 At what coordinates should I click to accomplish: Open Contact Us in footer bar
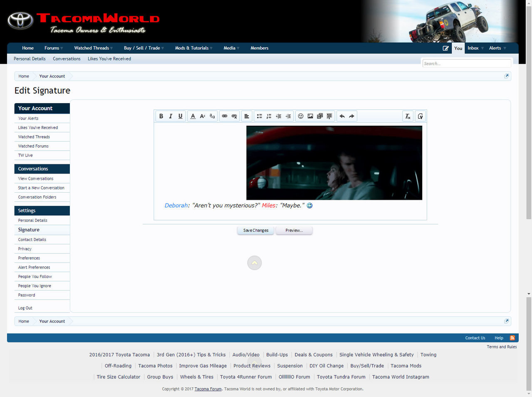[475, 338]
